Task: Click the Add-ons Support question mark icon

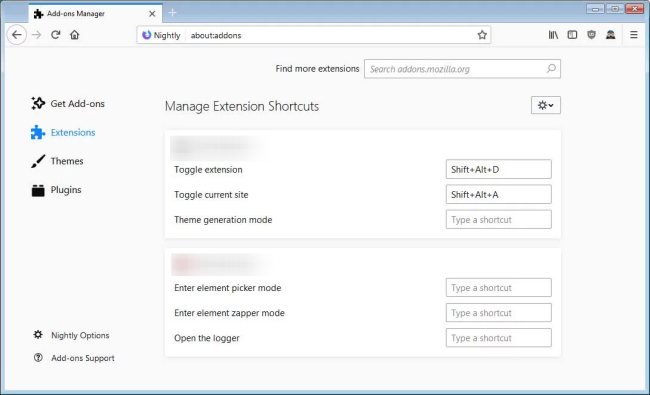Action: [38, 357]
